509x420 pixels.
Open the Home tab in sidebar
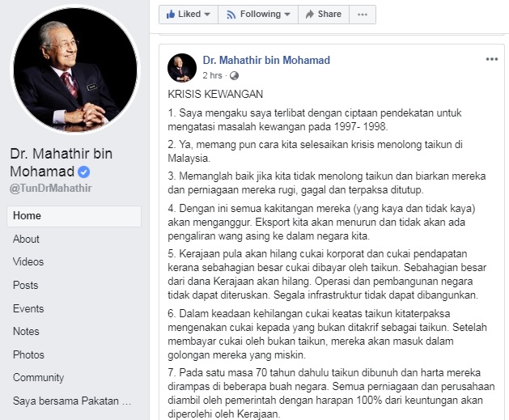[x=74, y=216]
